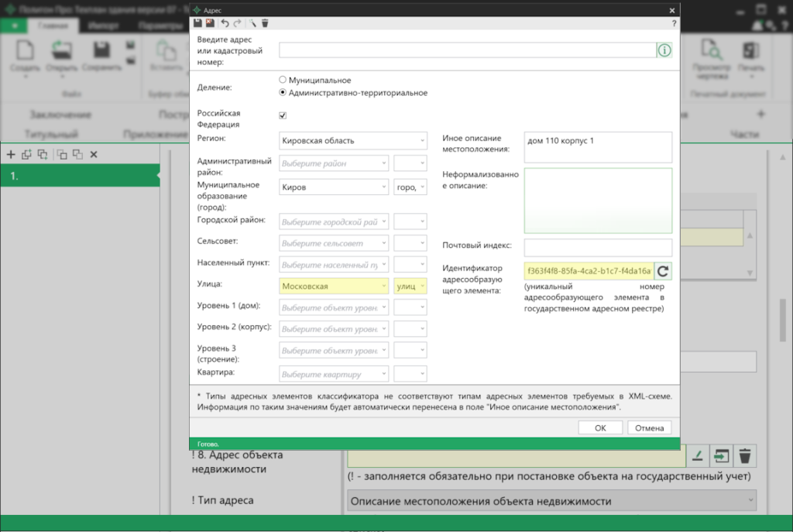Confirm the address with OK
Viewport: 793px width, 532px height.
click(600, 427)
